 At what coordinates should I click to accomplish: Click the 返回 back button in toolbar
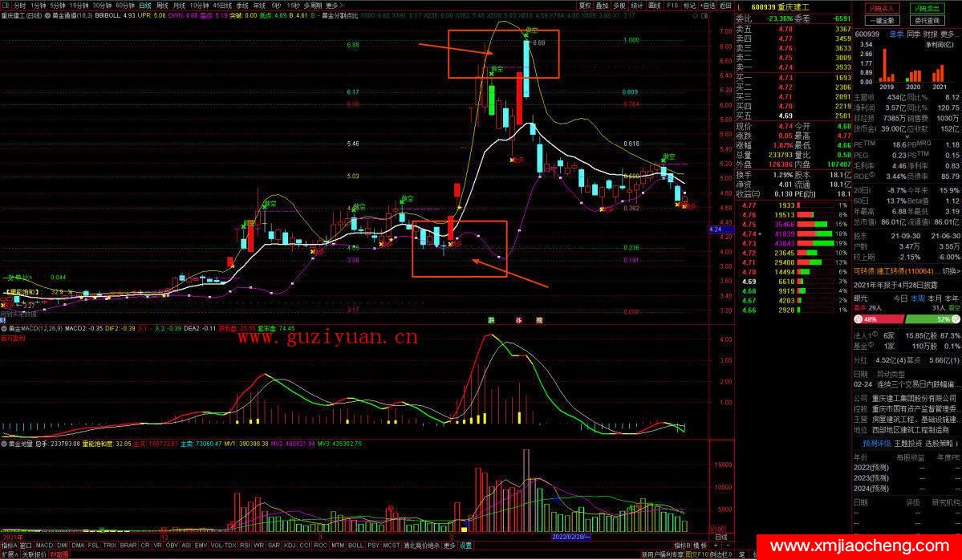click(725, 5)
